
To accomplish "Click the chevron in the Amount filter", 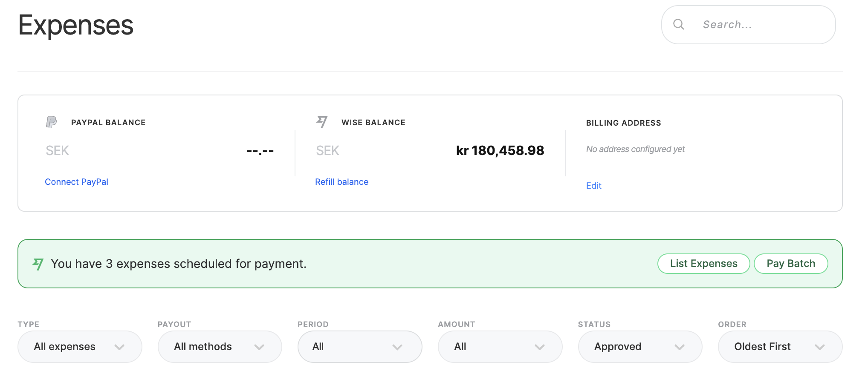I will [x=539, y=347].
